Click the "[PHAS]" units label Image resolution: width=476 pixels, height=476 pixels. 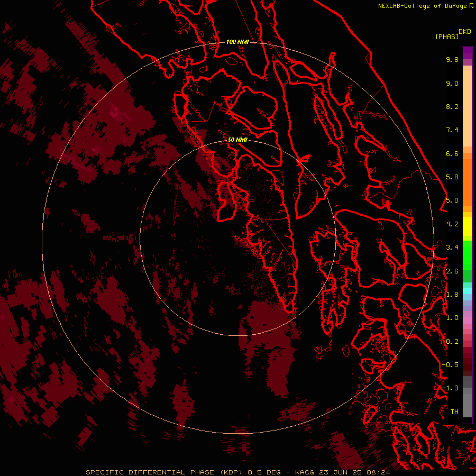(x=447, y=36)
